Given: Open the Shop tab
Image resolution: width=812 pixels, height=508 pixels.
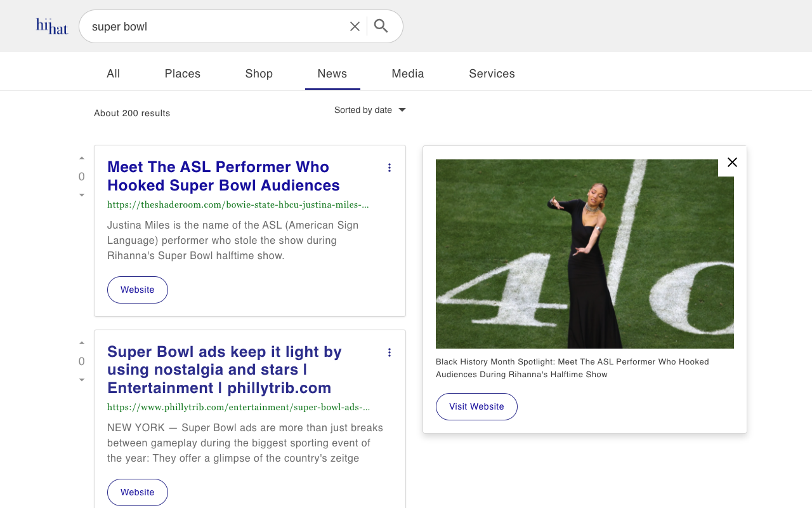Looking at the screenshot, I should pos(259,74).
